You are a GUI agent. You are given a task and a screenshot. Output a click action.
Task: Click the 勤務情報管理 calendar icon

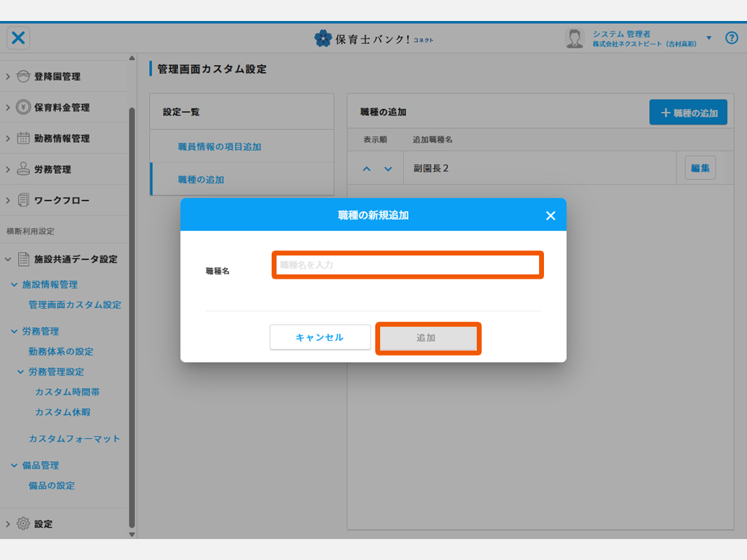(x=23, y=138)
